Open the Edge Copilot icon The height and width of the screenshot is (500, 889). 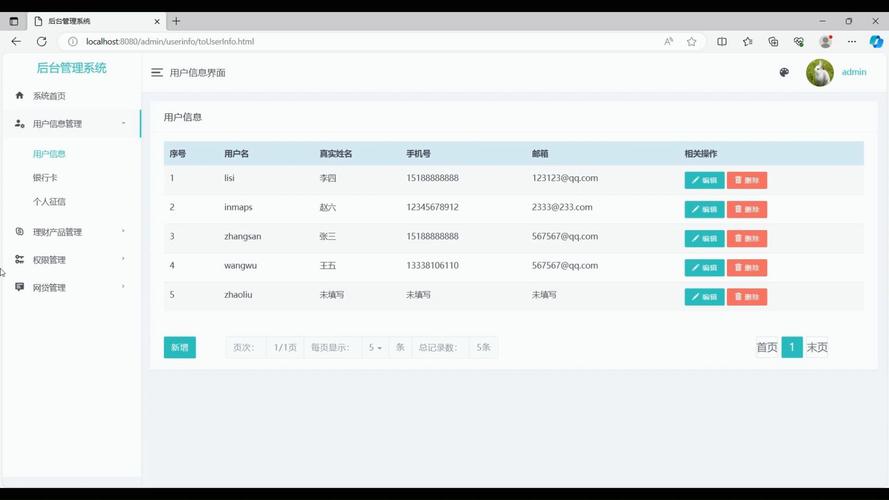click(876, 42)
